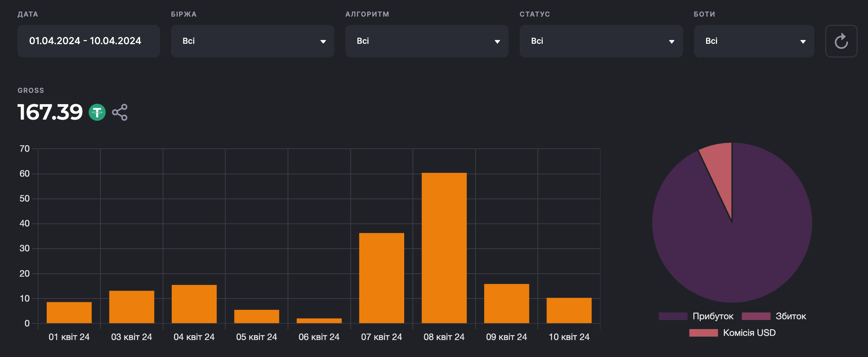Toggle the Комісія USD legend entry
Viewport: 868px width, 357px height.
pyautogui.click(x=732, y=333)
